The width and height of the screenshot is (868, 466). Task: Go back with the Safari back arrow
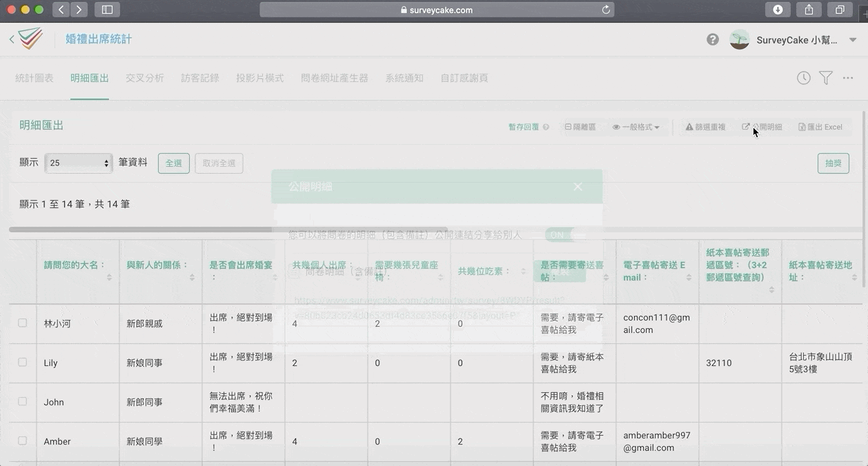(x=61, y=10)
